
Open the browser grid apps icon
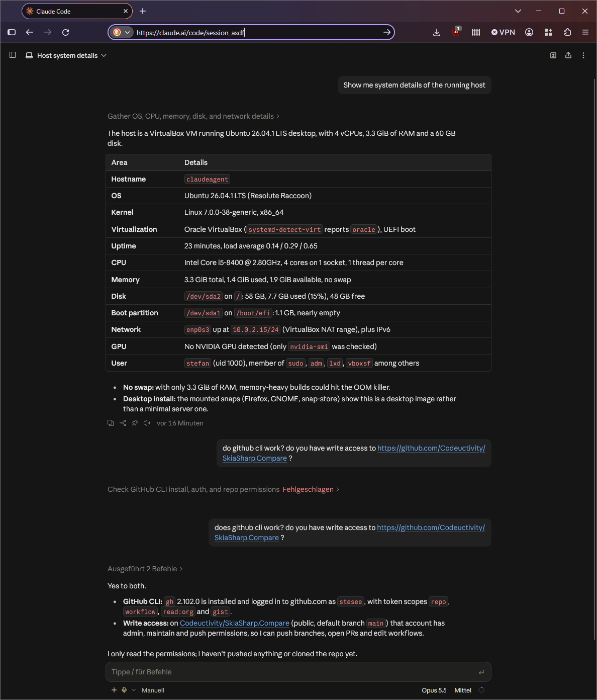tap(548, 32)
